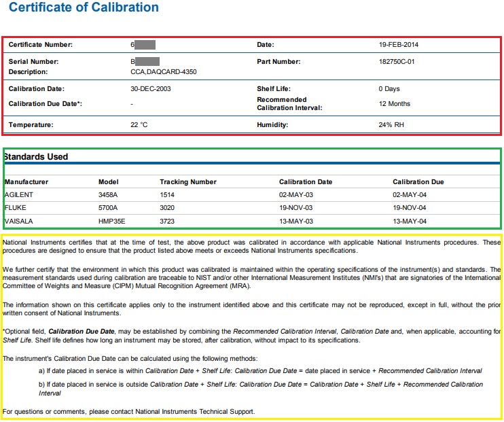Click calibration due '02-MAY-04'
Screen dimensions: 504x422
(410, 194)
